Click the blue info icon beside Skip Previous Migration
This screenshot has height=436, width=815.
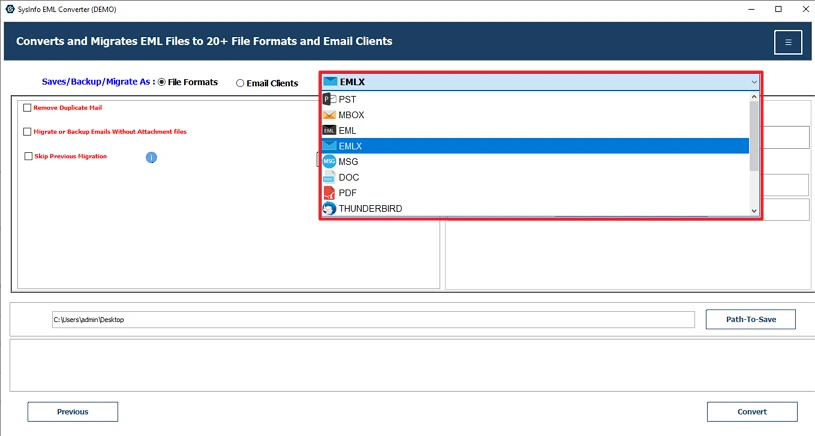(x=151, y=157)
